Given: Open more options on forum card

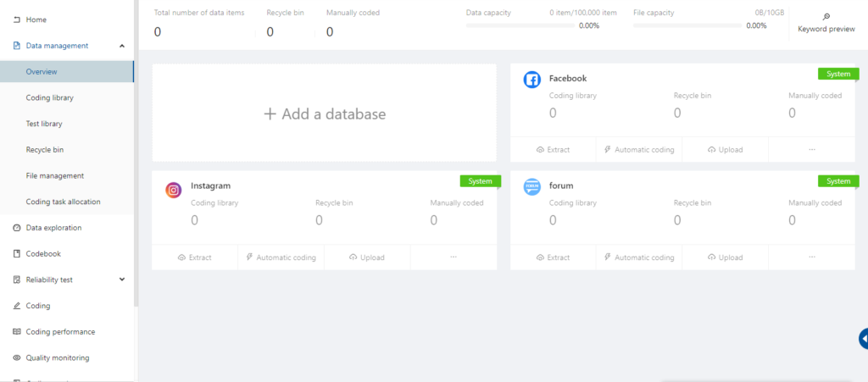Looking at the screenshot, I should click(x=811, y=257).
